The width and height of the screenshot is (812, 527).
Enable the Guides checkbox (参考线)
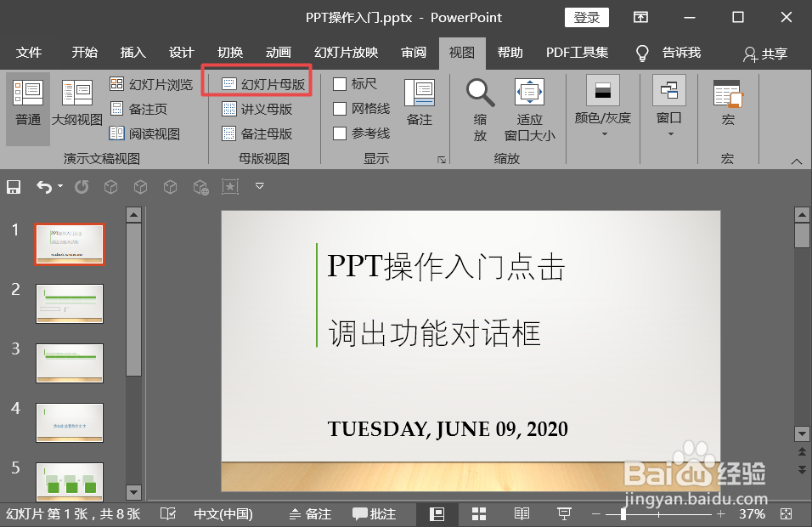[x=340, y=133]
